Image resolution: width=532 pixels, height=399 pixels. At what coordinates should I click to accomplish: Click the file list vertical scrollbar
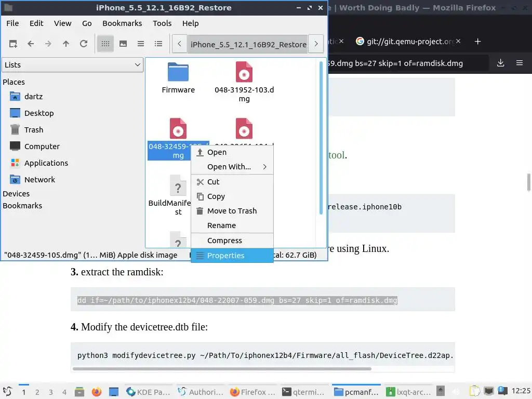(x=321, y=137)
